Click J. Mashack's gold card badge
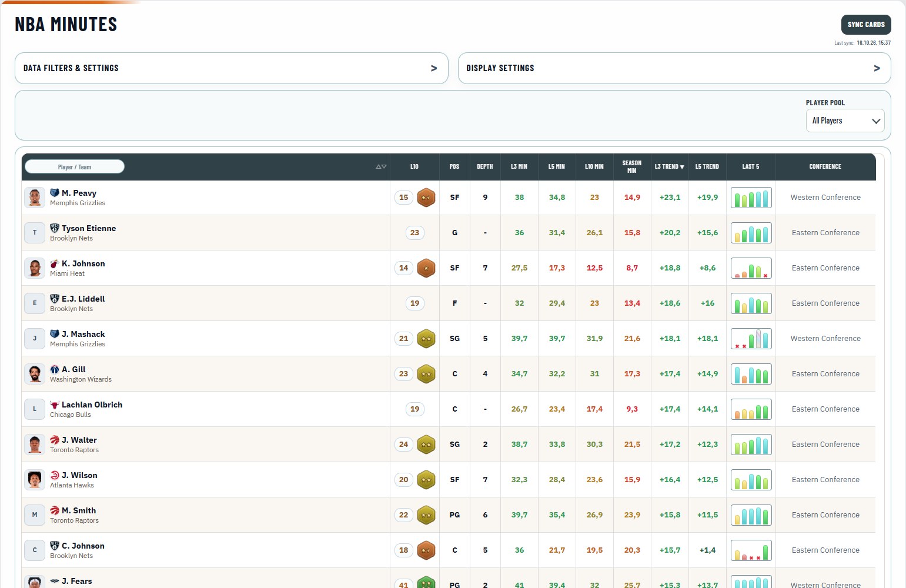 (426, 339)
